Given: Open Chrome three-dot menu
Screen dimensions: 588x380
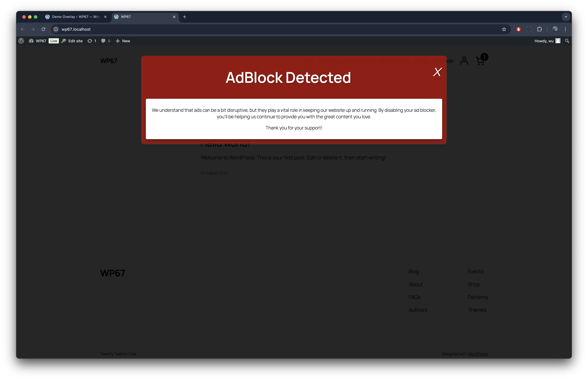Looking at the screenshot, I should tap(565, 29).
